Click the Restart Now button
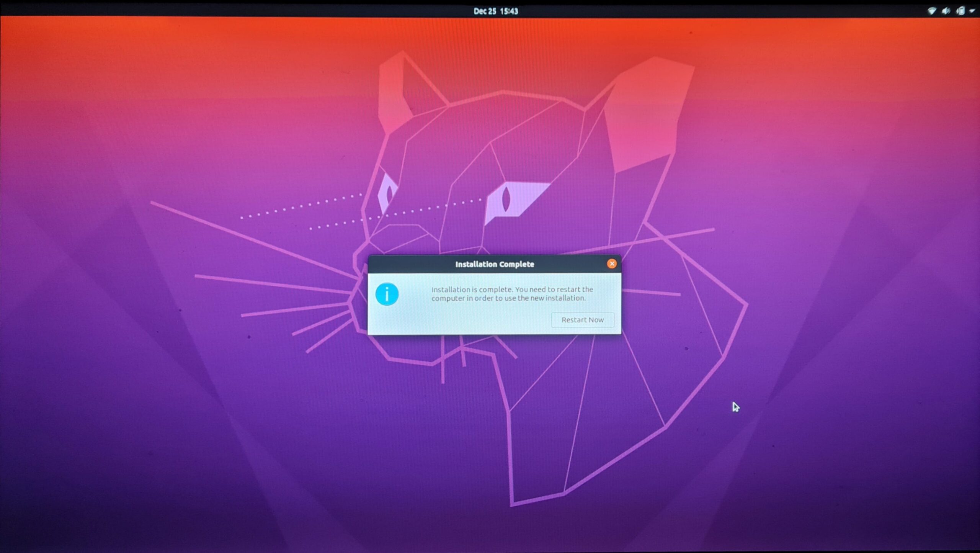The height and width of the screenshot is (553, 980). point(582,320)
